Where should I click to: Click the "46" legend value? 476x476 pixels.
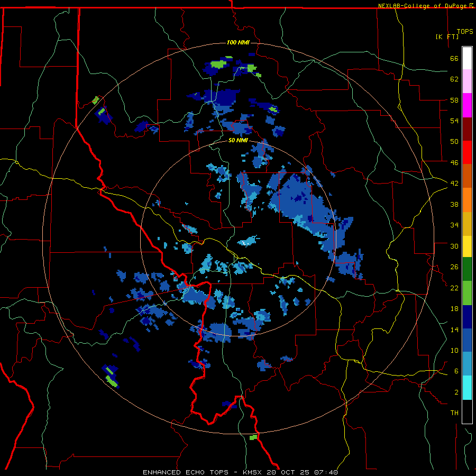point(454,163)
